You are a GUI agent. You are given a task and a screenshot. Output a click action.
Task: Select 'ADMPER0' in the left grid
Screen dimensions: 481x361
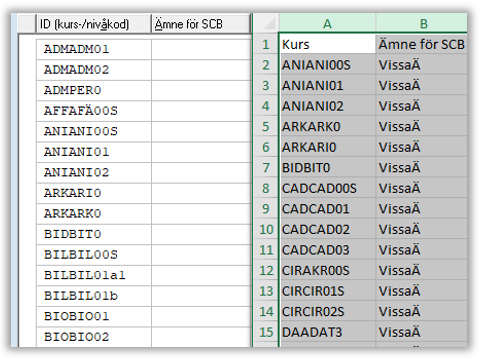pyautogui.click(x=94, y=90)
